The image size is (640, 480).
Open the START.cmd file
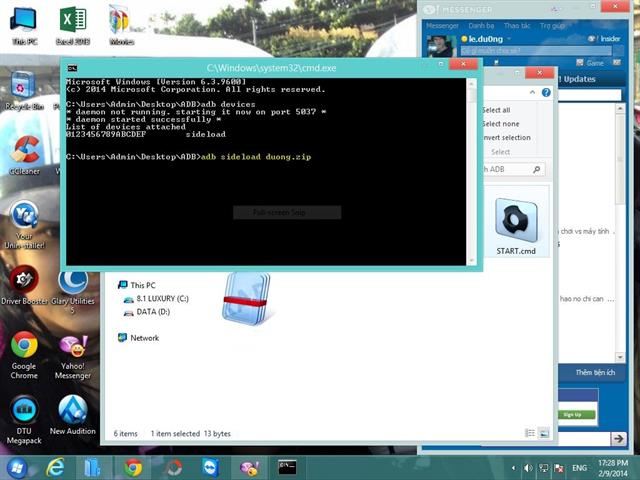coord(515,224)
